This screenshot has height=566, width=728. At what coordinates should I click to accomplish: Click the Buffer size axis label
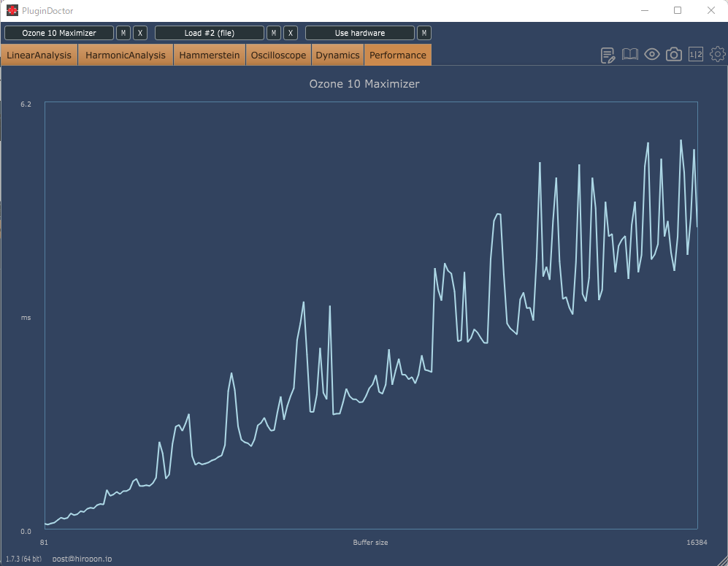point(370,543)
